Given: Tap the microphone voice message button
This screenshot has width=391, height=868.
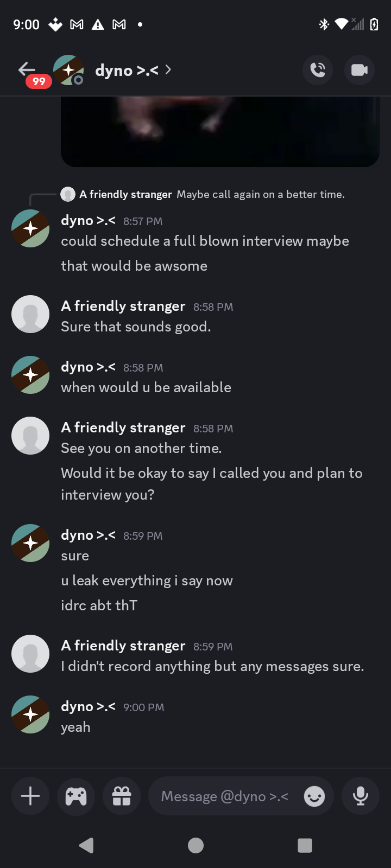Looking at the screenshot, I should point(360,796).
